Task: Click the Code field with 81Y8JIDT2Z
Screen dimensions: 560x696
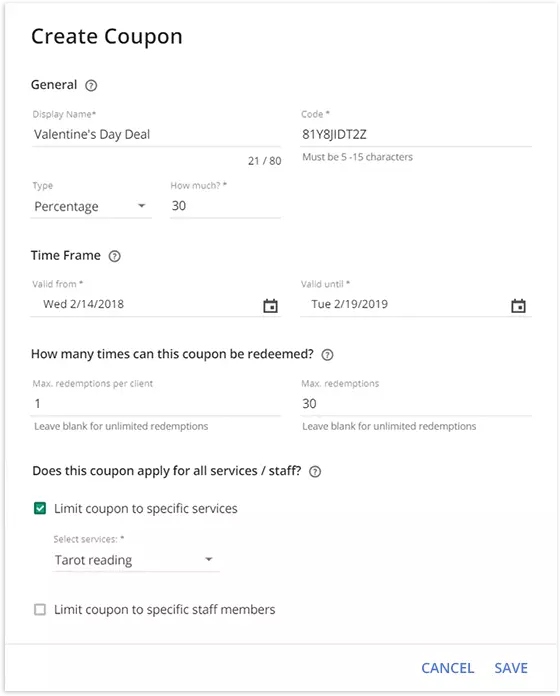Action: (416, 134)
